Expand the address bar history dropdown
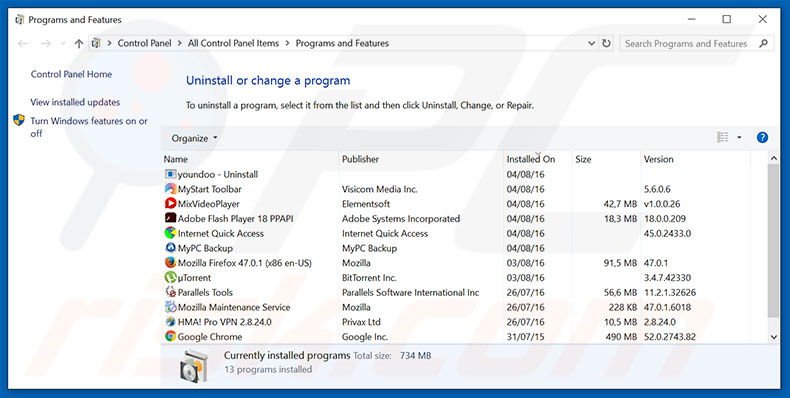790x398 pixels. (x=591, y=43)
